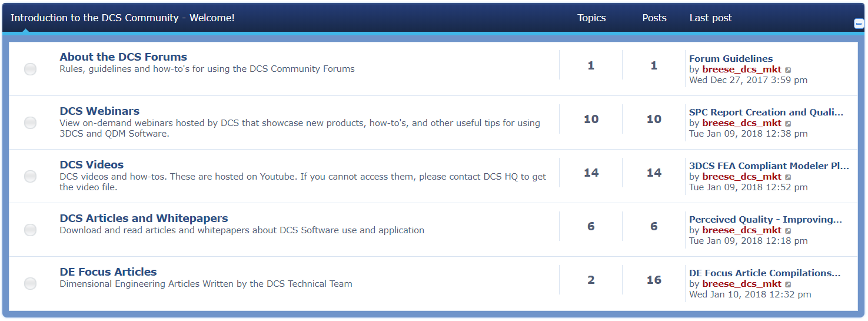
Task: Open breese_dcs_mkt profile in DE Focus Articles row
Action: (741, 284)
